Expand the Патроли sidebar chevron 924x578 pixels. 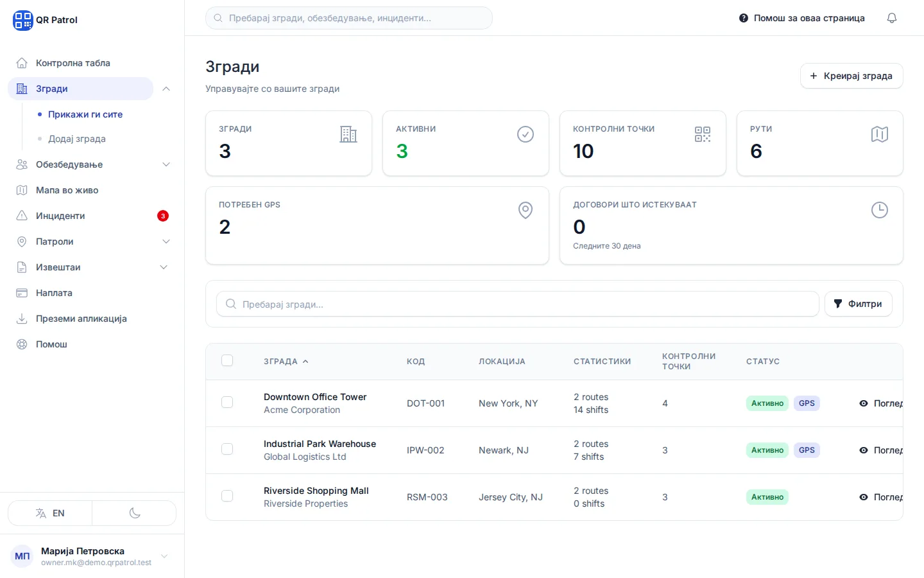tap(166, 241)
